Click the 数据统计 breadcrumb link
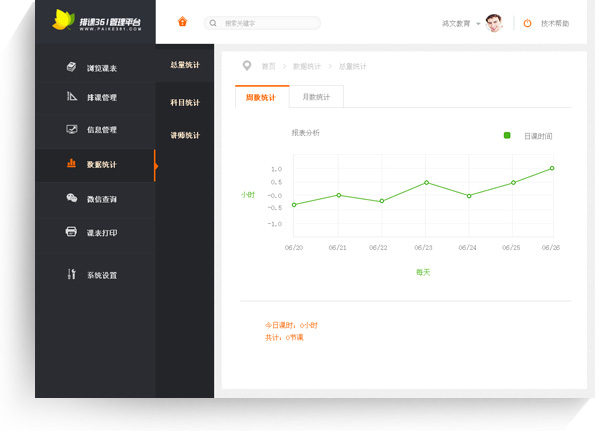This screenshot has height=431, width=596. [x=307, y=67]
